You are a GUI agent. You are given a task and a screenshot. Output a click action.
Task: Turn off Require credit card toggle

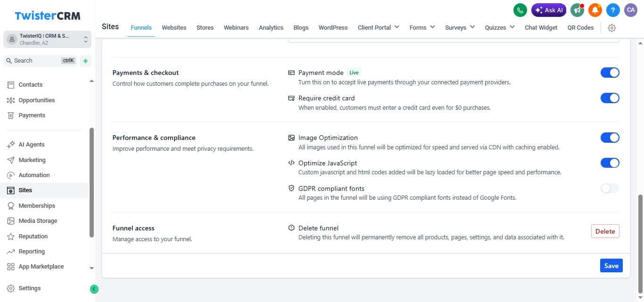point(610,98)
